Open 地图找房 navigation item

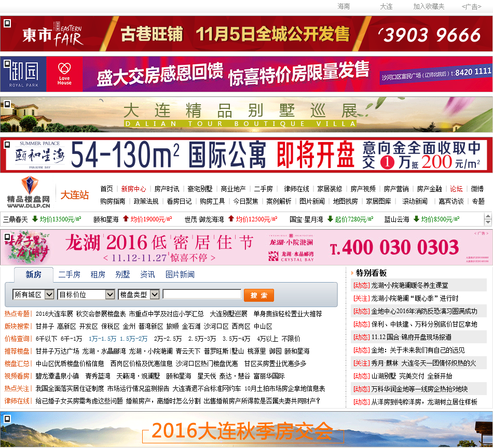click(x=345, y=201)
